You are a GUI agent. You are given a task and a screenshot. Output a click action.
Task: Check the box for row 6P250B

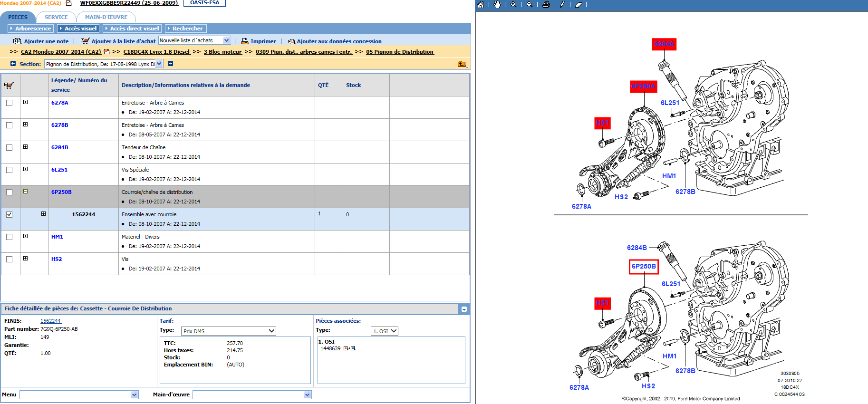[x=10, y=192]
